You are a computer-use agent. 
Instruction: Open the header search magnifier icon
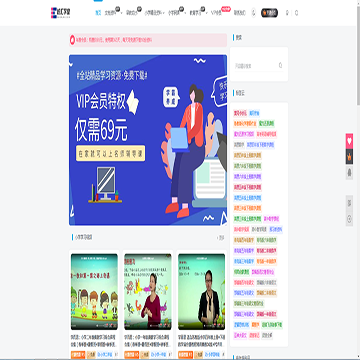(296, 13)
